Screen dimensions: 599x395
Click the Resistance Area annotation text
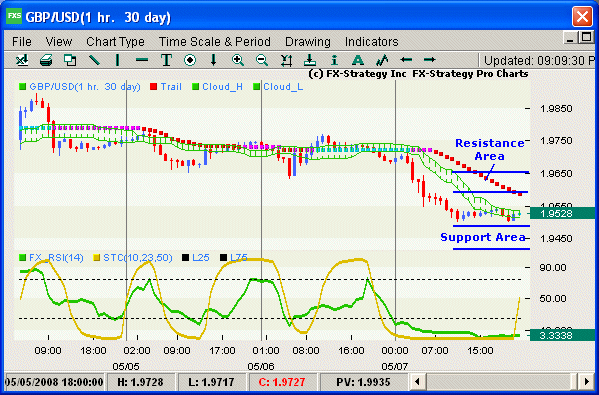(490, 149)
